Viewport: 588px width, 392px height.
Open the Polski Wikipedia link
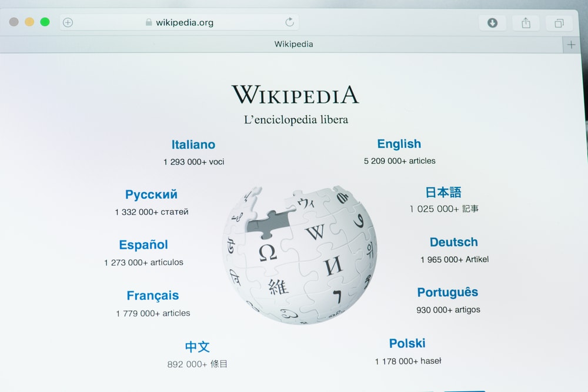pyautogui.click(x=407, y=343)
